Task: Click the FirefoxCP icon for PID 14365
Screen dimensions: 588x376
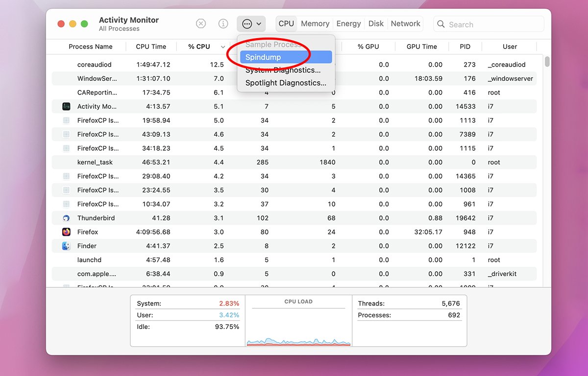Action: click(66, 176)
